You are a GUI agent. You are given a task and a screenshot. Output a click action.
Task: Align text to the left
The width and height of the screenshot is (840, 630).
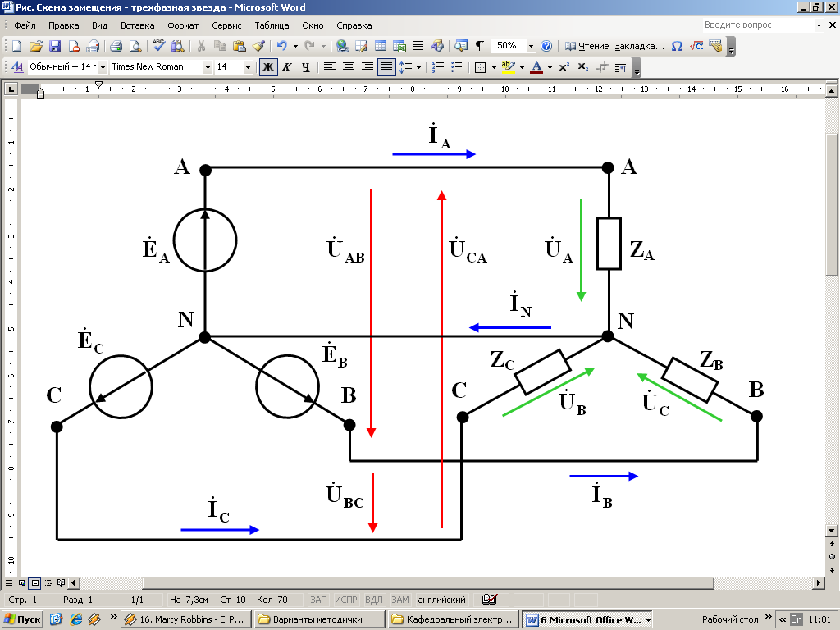(329, 67)
